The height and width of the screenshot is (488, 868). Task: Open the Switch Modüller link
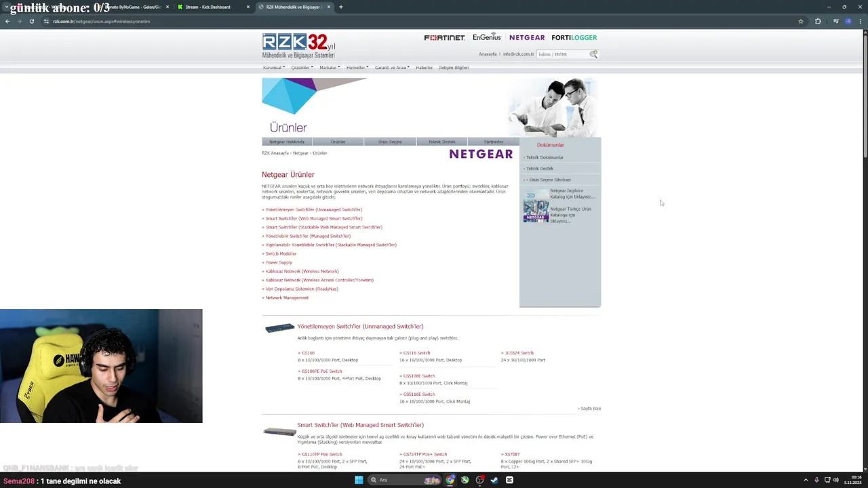point(279,253)
